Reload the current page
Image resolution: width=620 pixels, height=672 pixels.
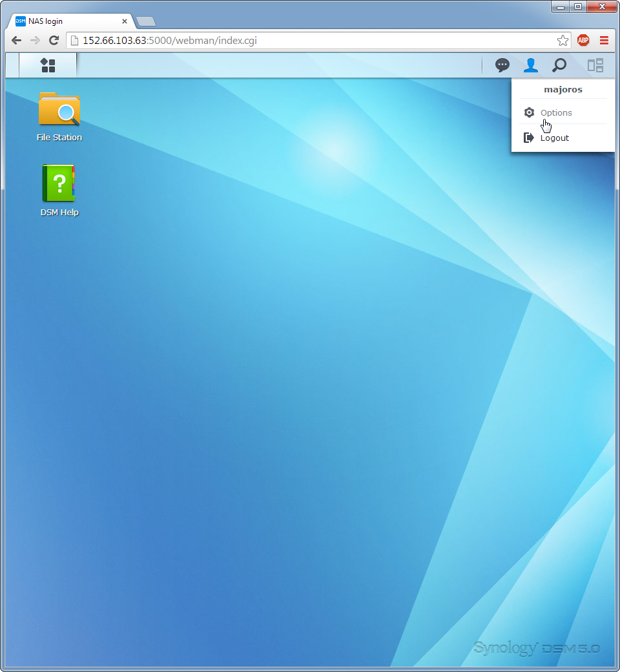click(x=54, y=41)
